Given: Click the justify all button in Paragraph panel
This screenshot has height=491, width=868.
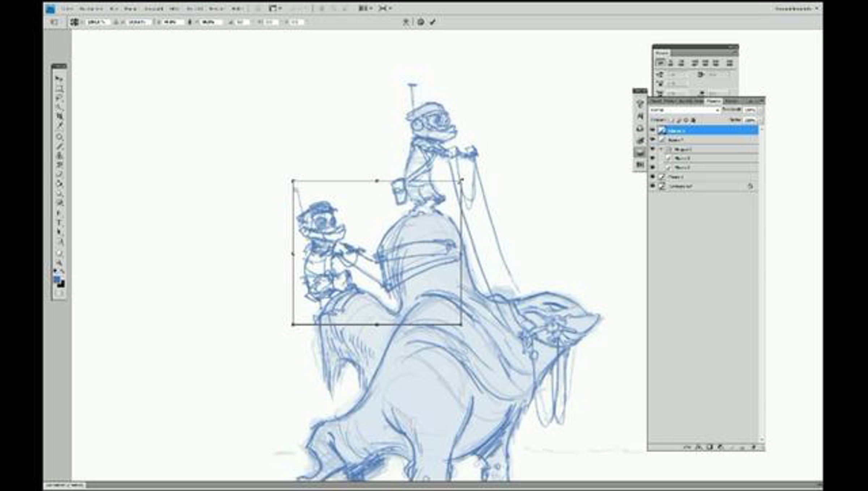Looking at the screenshot, I should (729, 63).
